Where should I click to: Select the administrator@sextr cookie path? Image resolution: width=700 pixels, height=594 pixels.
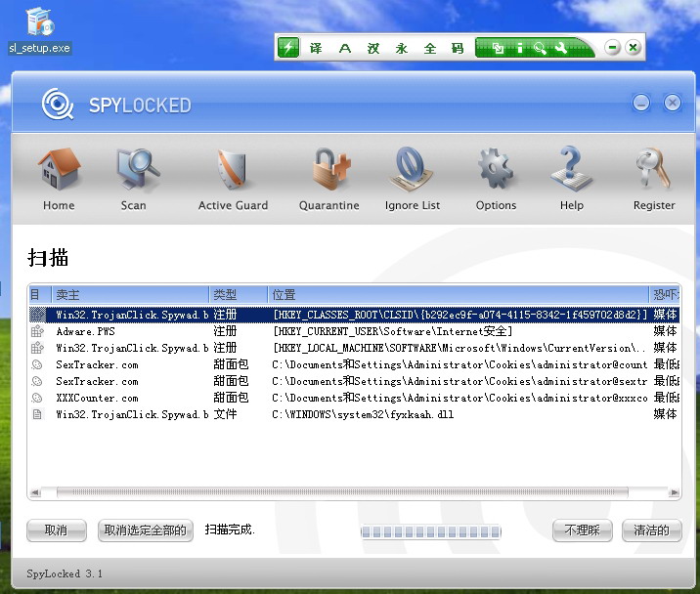(x=459, y=381)
